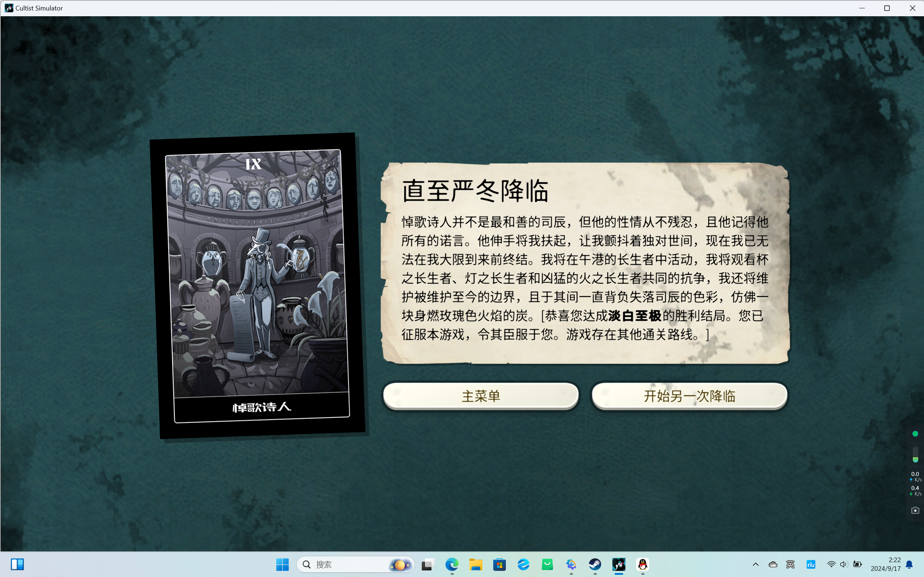Click the vertical level meter on right overlay
Image resolution: width=924 pixels, height=577 pixels.
(915, 455)
